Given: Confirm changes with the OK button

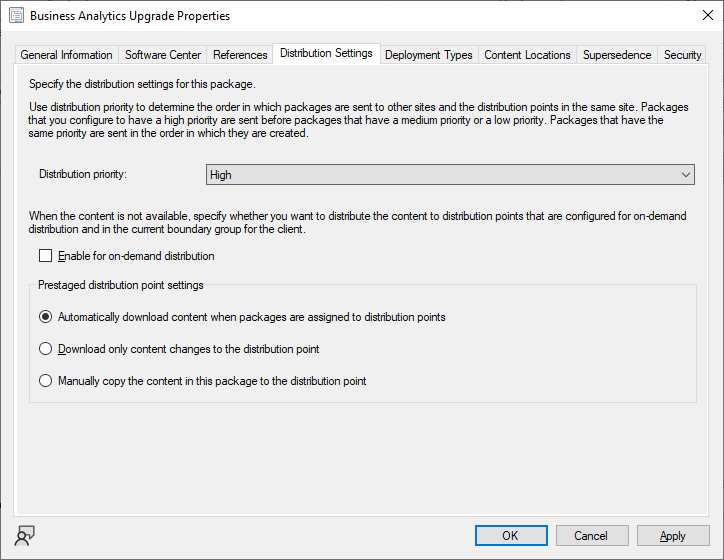Looking at the screenshot, I should (511, 536).
